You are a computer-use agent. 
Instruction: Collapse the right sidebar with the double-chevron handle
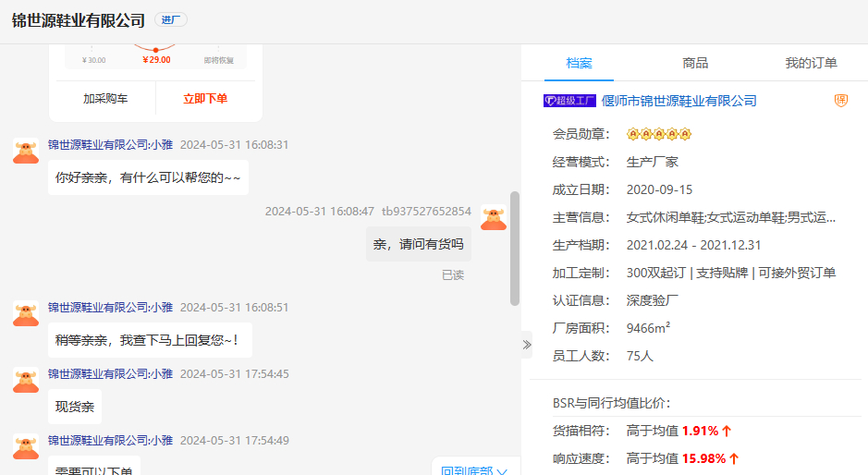click(x=526, y=345)
